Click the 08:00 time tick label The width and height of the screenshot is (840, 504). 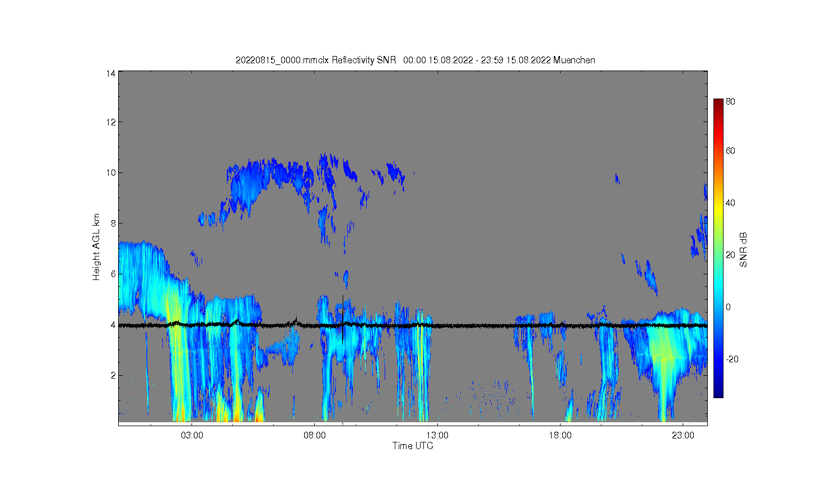pyautogui.click(x=315, y=435)
